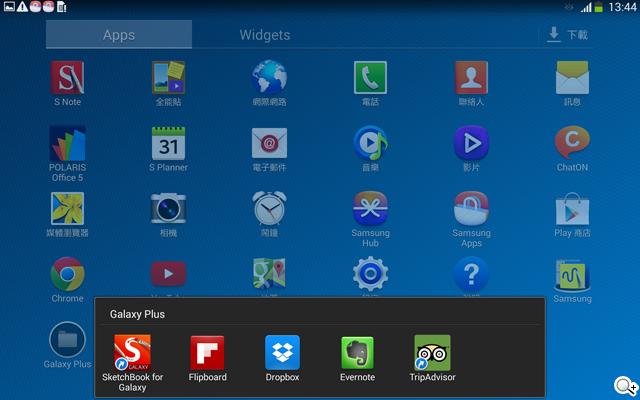The height and width of the screenshot is (400, 640).
Task: Tap the download button at top right
Action: click(567, 35)
